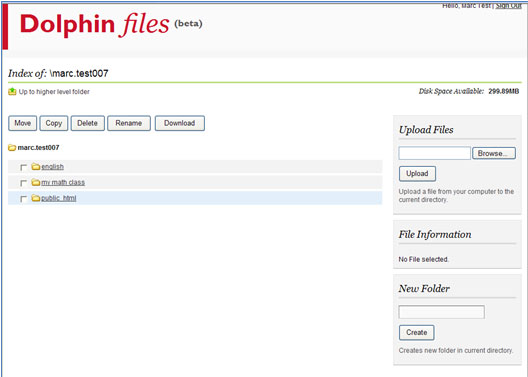The image size is (528, 377).
Task: Open the my math class folder link
Action: pos(63,182)
